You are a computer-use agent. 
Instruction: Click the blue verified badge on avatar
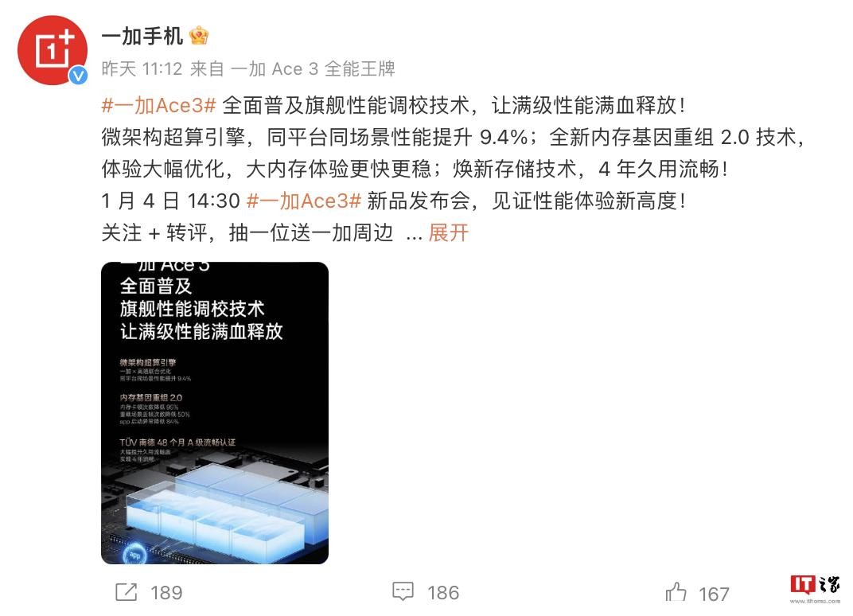coord(78,75)
